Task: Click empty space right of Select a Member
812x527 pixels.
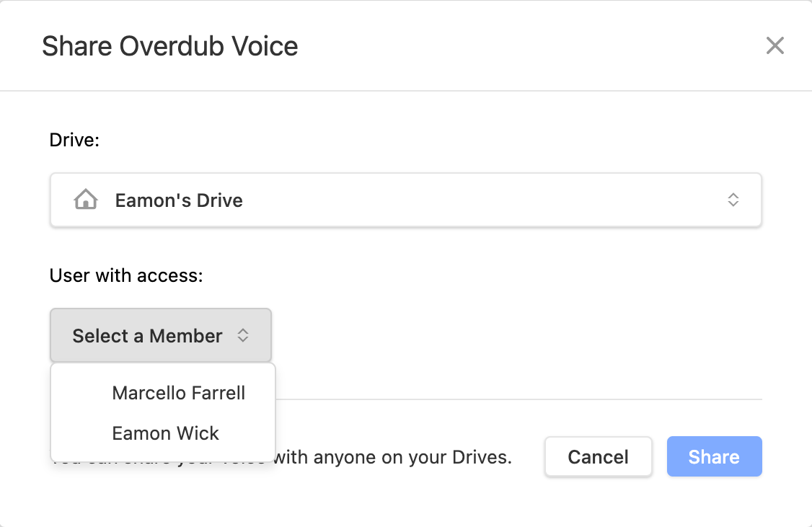Action: click(516, 335)
